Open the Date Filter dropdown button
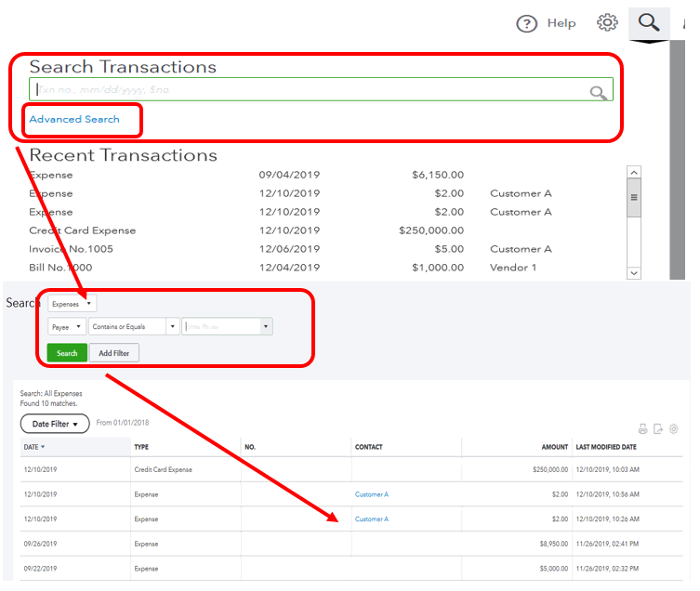 coord(55,424)
